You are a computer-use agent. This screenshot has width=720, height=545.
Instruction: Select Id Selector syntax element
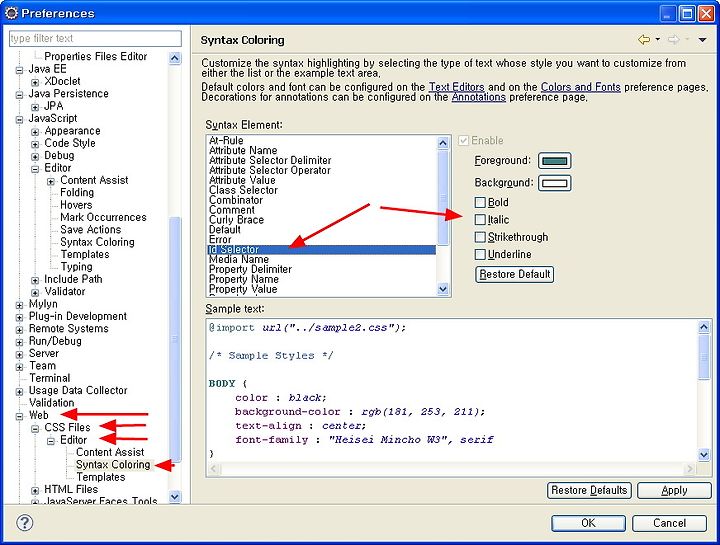point(321,249)
